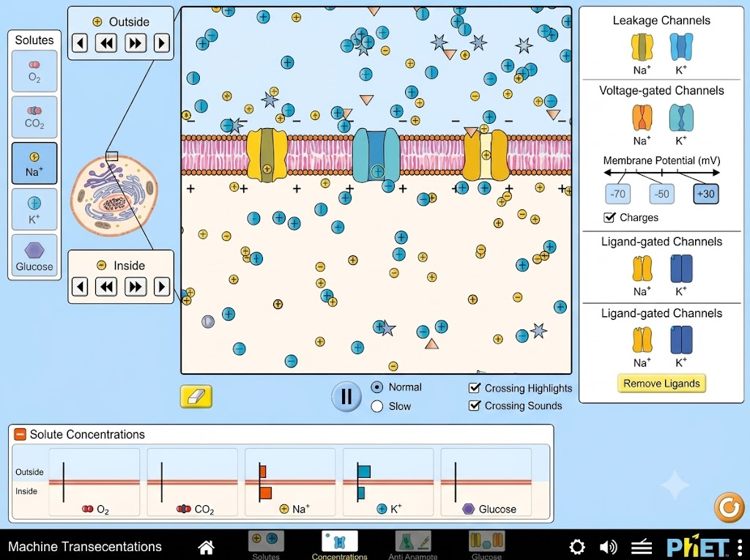Click the CO2 concentration chart
Viewport: 750px width, 560px height.
tap(193, 482)
